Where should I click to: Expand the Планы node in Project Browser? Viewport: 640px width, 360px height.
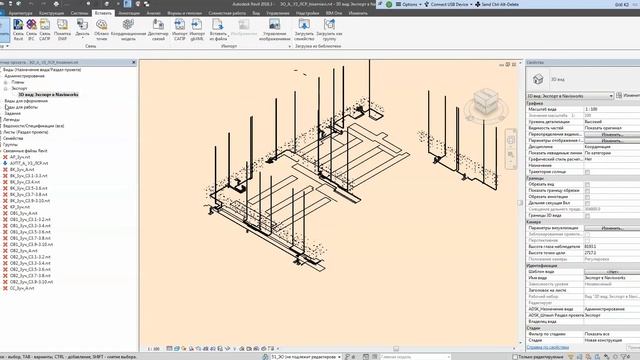tap(6, 82)
